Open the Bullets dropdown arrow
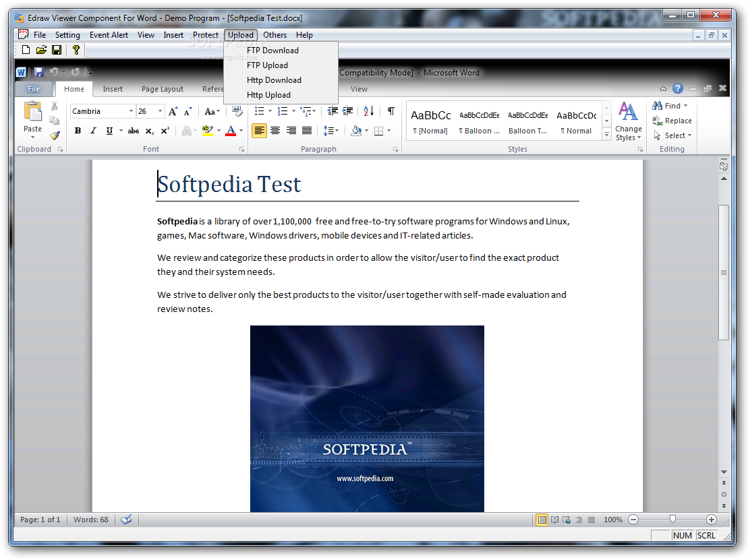 click(x=270, y=111)
